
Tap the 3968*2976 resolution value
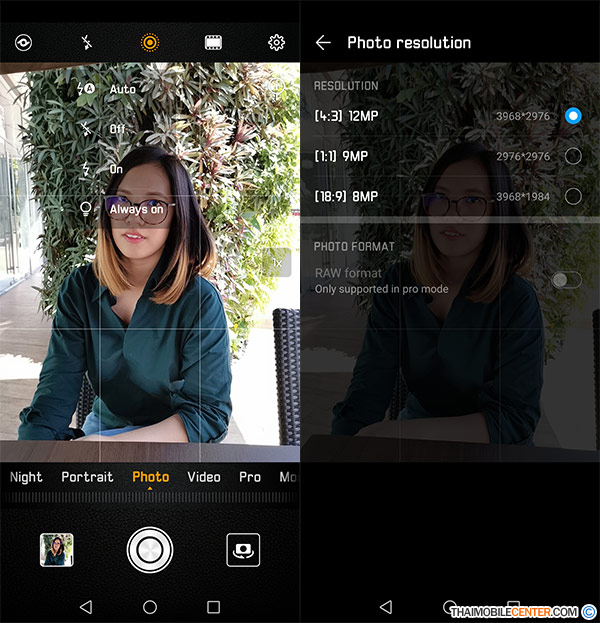point(523,116)
